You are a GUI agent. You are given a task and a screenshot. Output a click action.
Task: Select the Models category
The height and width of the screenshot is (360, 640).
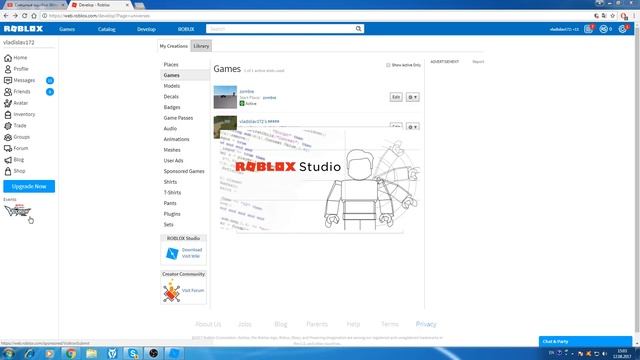point(172,86)
